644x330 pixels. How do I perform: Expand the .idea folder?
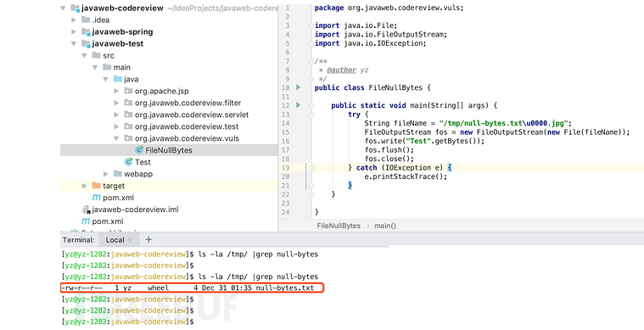tap(74, 20)
